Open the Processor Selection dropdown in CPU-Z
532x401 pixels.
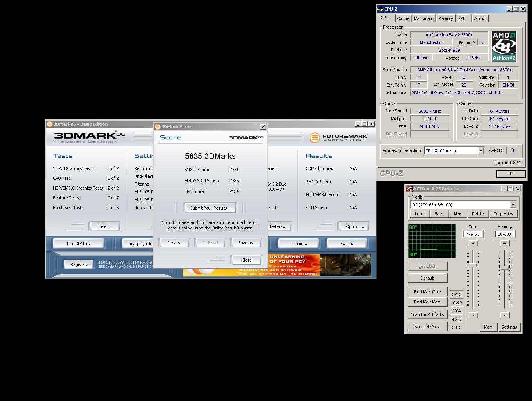[x=481, y=151]
